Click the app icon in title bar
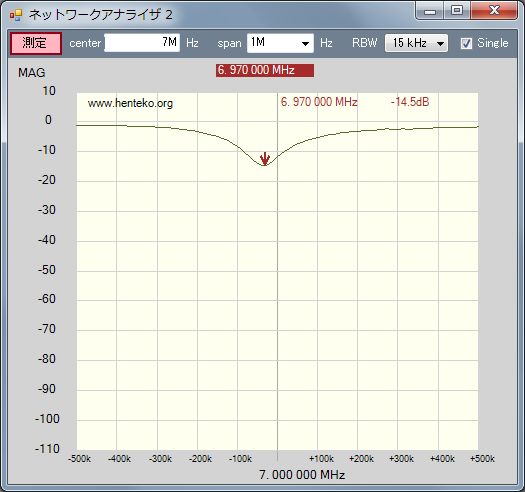525x492 pixels. point(16,15)
